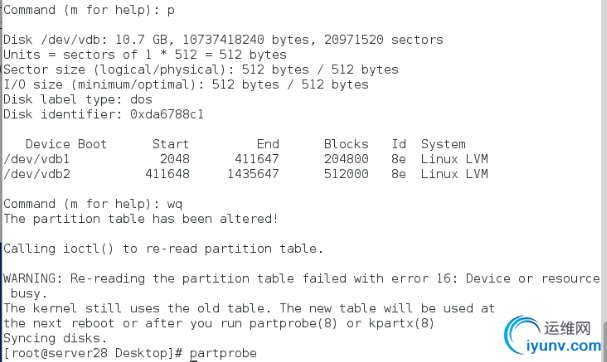Click the Linux LVM text for vdb1
This screenshot has height=362, width=607.
(454, 159)
